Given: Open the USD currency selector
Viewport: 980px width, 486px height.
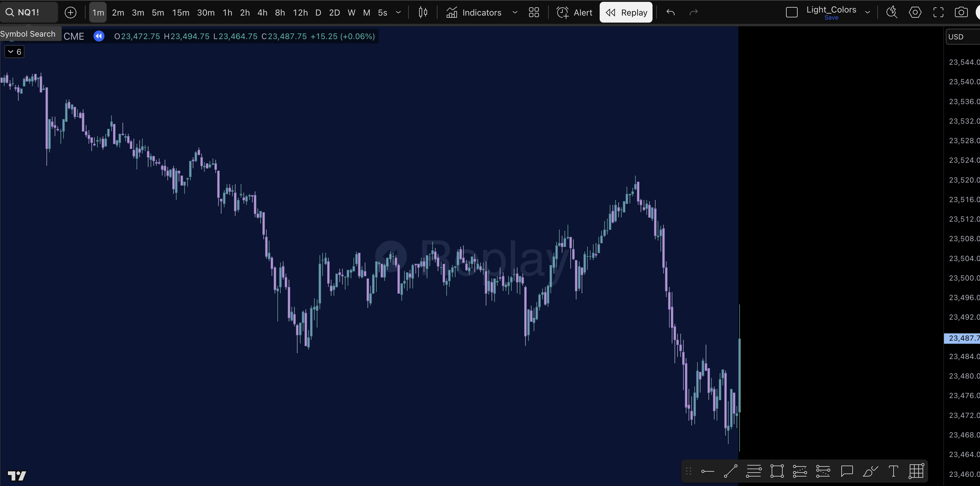Looking at the screenshot, I should pos(963,37).
